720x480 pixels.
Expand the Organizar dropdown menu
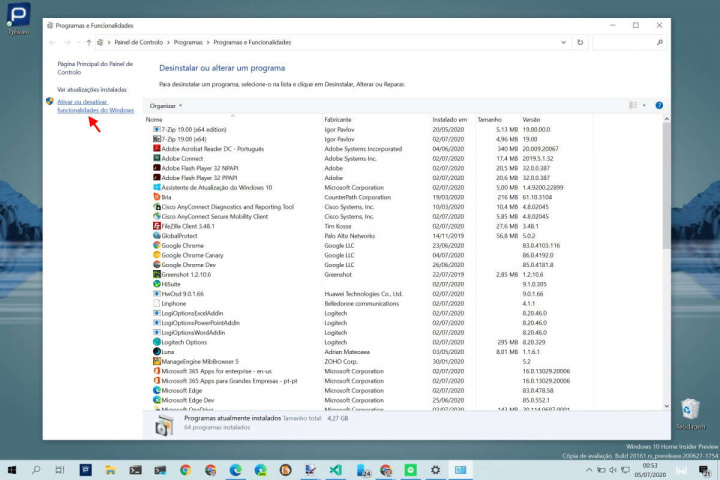pos(165,105)
